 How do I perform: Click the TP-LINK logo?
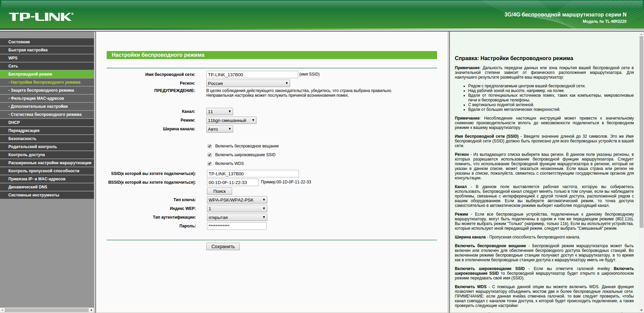pyautogui.click(x=41, y=17)
